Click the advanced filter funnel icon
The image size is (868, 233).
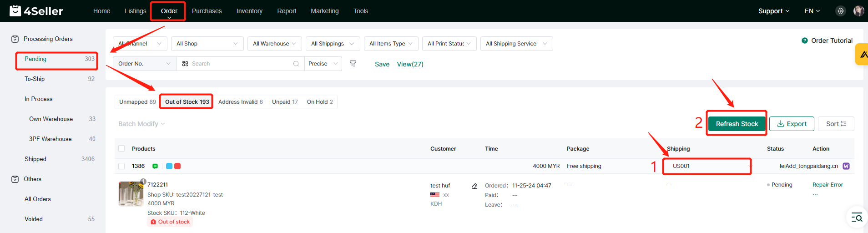click(x=353, y=64)
